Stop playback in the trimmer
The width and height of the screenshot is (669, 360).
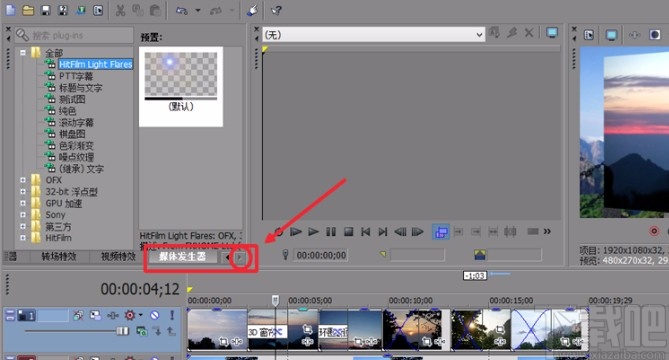click(348, 232)
